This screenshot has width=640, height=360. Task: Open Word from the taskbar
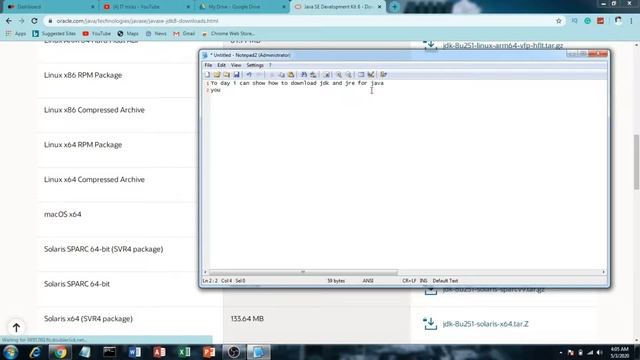click(x=134, y=352)
